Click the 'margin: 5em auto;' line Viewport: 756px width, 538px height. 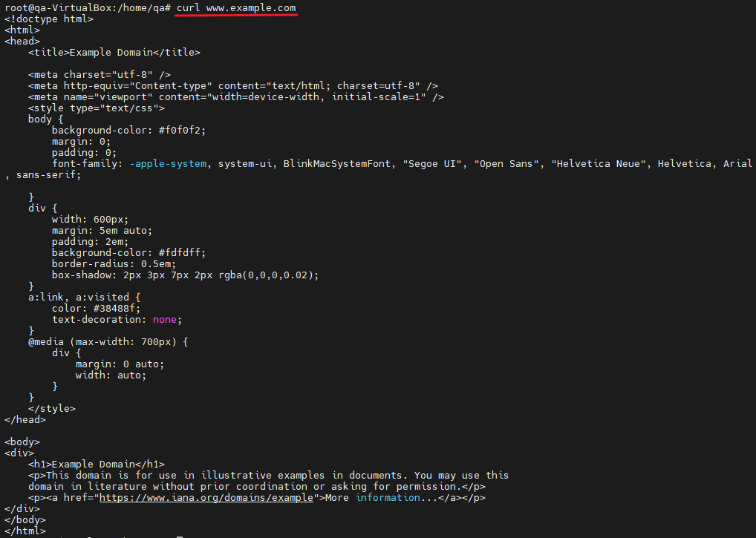tap(102, 230)
